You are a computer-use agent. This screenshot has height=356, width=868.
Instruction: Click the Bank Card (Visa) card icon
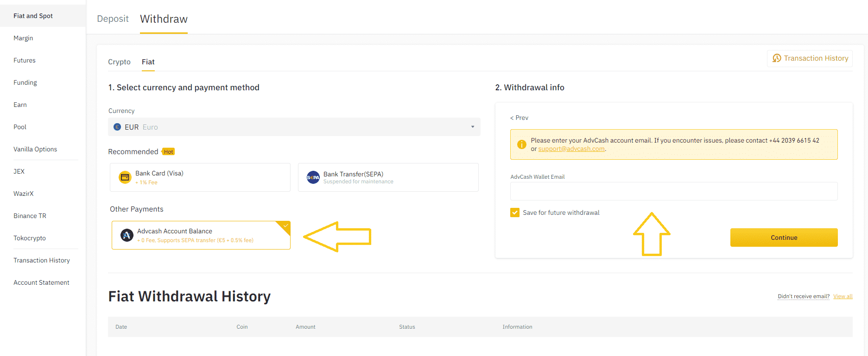click(x=125, y=177)
